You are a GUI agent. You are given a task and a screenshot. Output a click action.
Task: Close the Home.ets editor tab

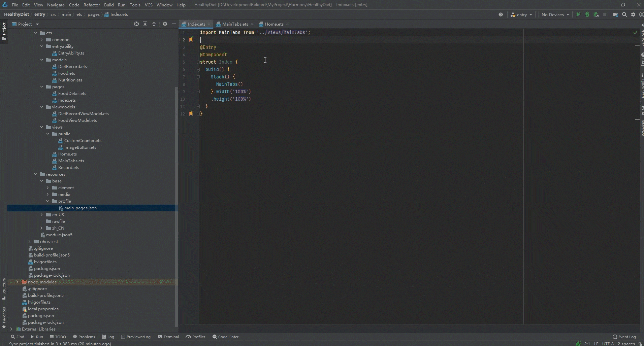coord(287,24)
